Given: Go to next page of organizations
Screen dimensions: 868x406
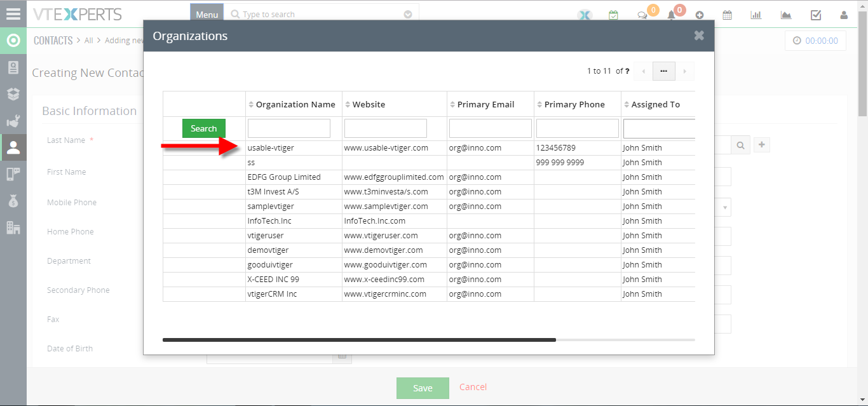Looking at the screenshot, I should tap(684, 71).
